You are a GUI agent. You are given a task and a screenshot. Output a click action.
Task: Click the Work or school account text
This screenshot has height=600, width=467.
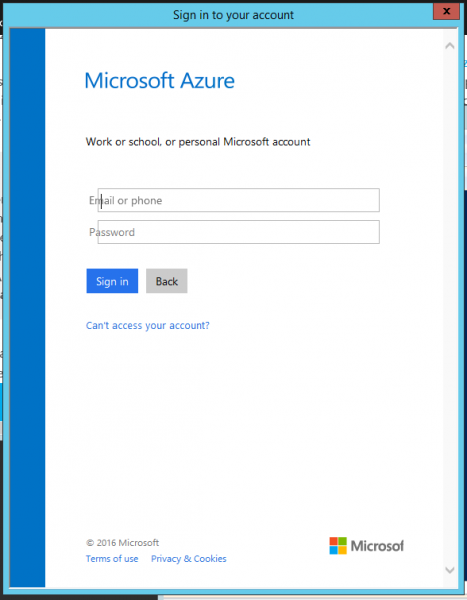pos(198,142)
